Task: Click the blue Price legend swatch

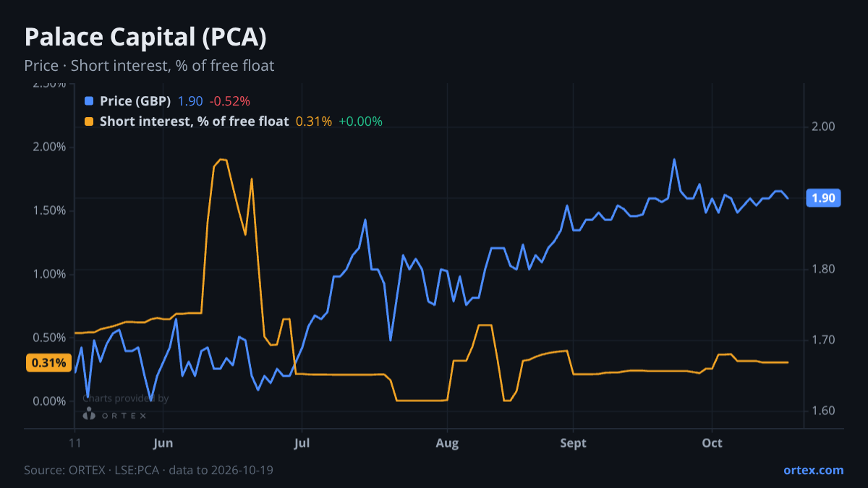Action: (x=89, y=101)
